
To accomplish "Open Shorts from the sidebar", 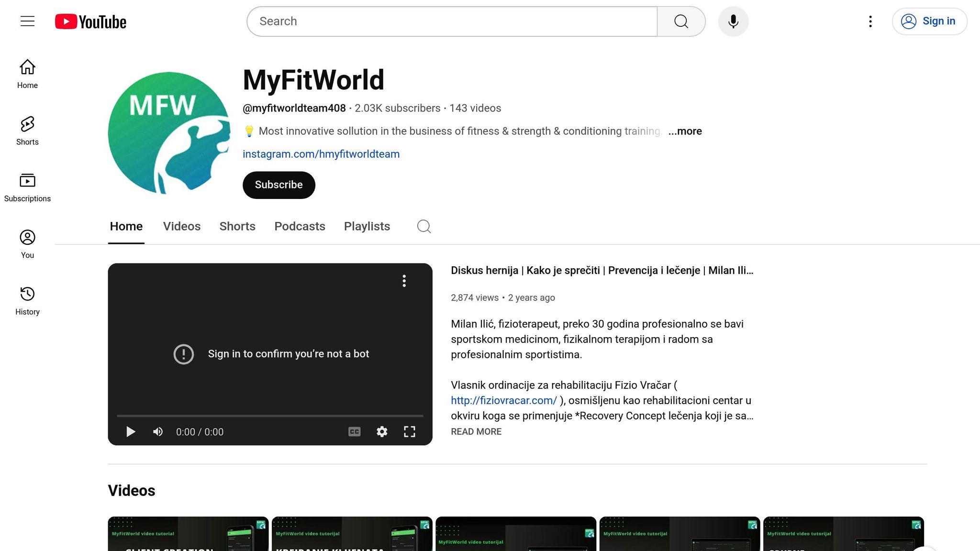I will [x=27, y=131].
